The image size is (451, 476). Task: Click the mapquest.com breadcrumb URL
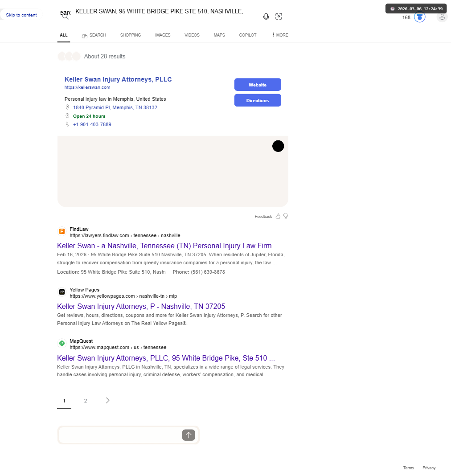pyautogui.click(x=118, y=347)
